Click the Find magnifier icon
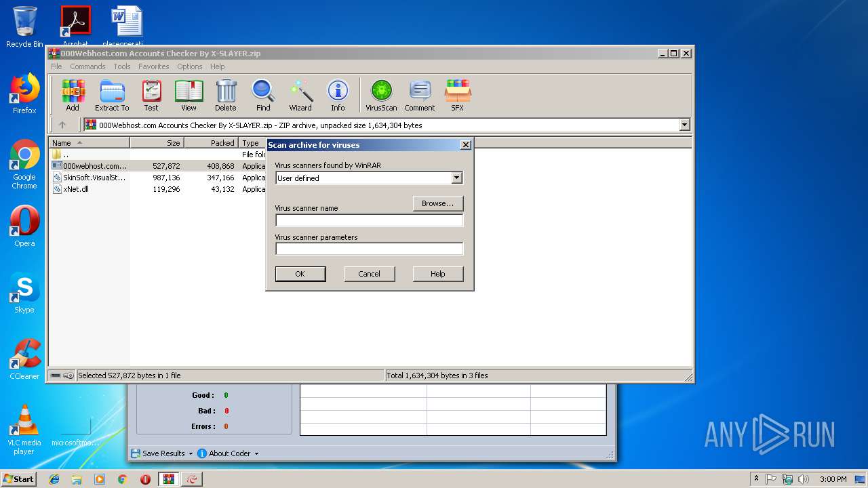Image resolution: width=868 pixels, height=488 pixels. pyautogui.click(x=263, y=95)
